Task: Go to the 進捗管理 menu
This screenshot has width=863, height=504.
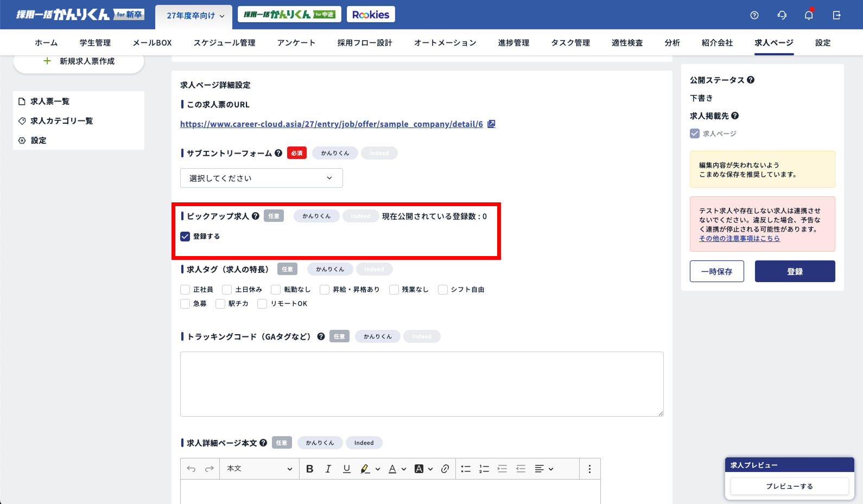Action: coord(513,43)
